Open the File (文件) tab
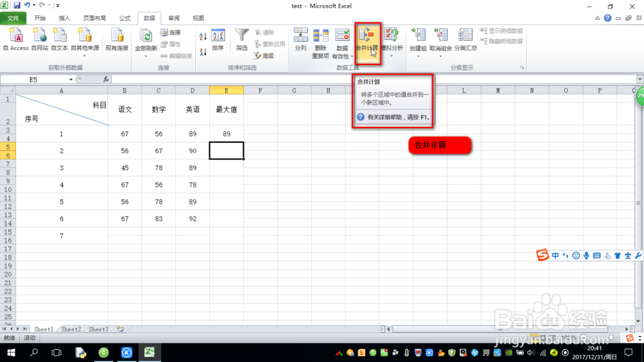The width and height of the screenshot is (644, 362). [x=13, y=18]
